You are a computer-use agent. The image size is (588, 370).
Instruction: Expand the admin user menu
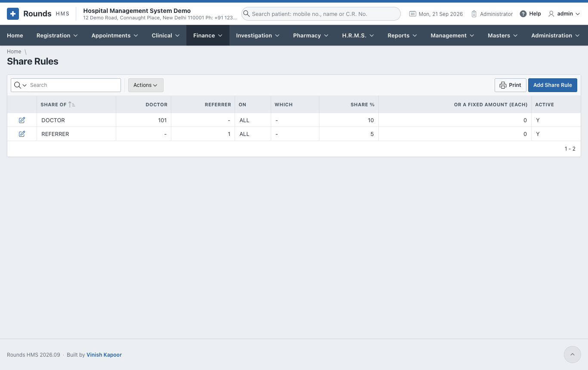564,14
